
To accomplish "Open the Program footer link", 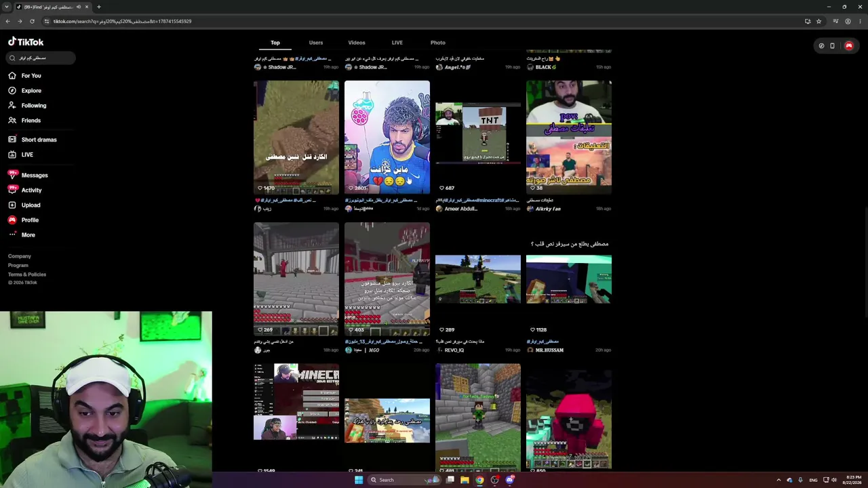I will (18, 265).
